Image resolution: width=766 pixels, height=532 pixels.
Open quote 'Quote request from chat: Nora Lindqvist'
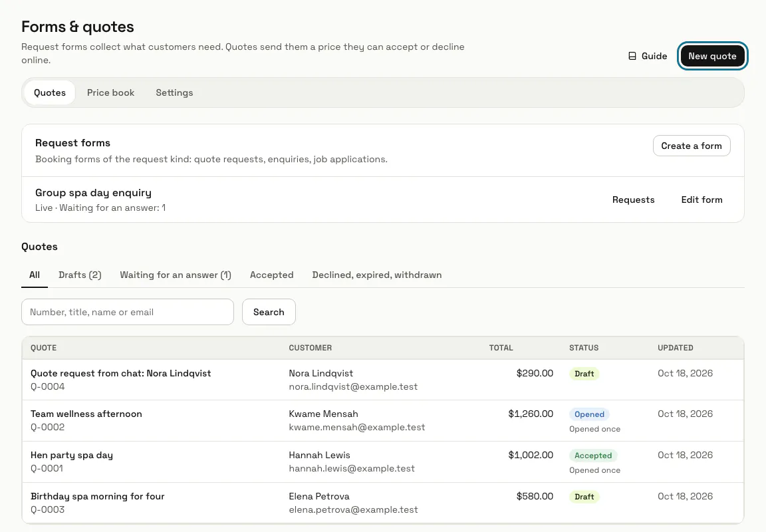tap(120, 373)
